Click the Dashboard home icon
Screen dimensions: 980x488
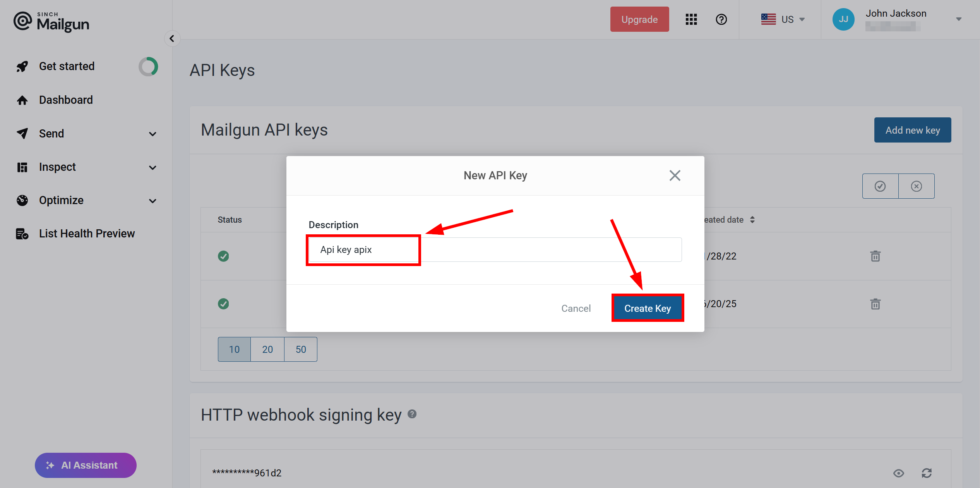click(22, 100)
